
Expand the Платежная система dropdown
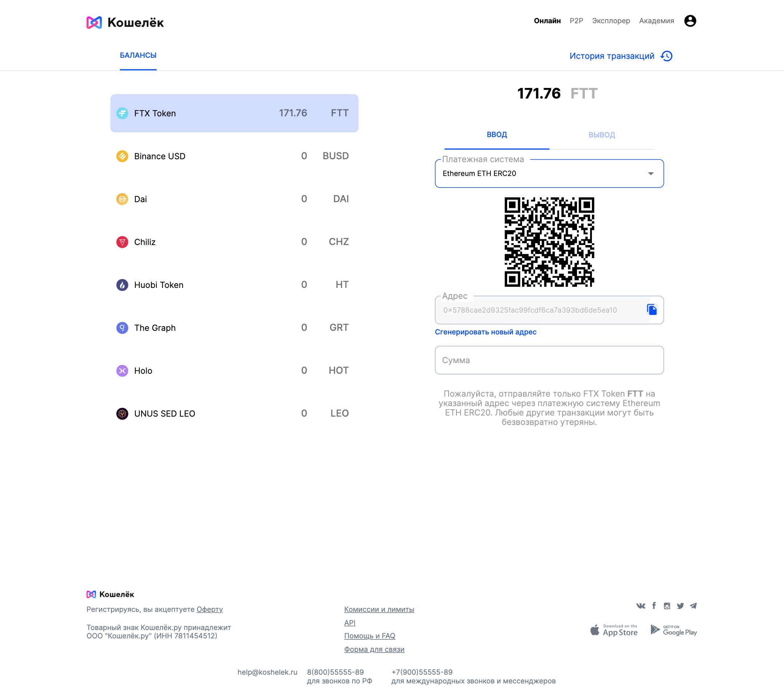(x=549, y=173)
